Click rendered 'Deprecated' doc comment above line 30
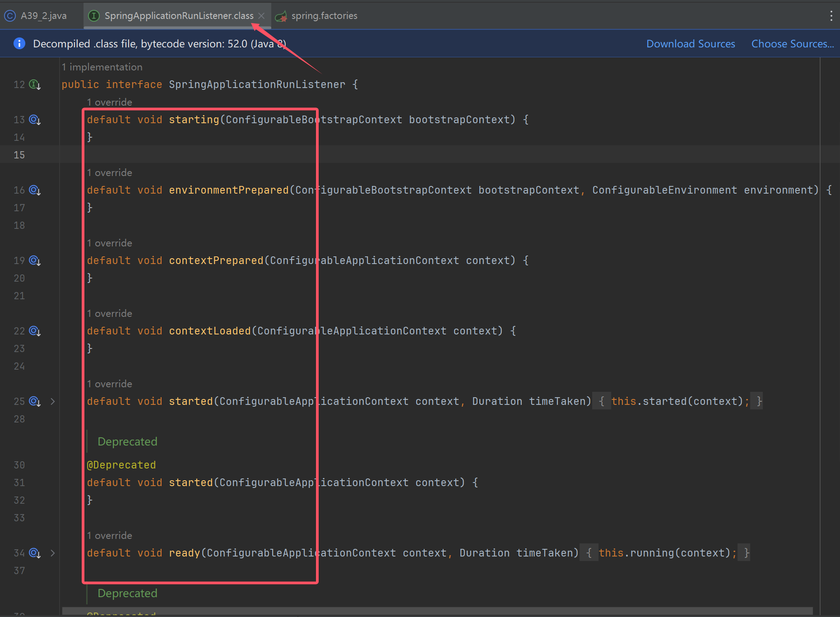The height and width of the screenshot is (617, 840). [127, 441]
